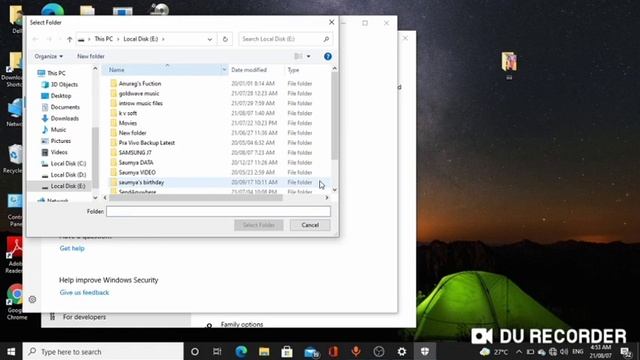Open Office app on taskbar
This screenshot has width=640, height=360.
[333, 351]
